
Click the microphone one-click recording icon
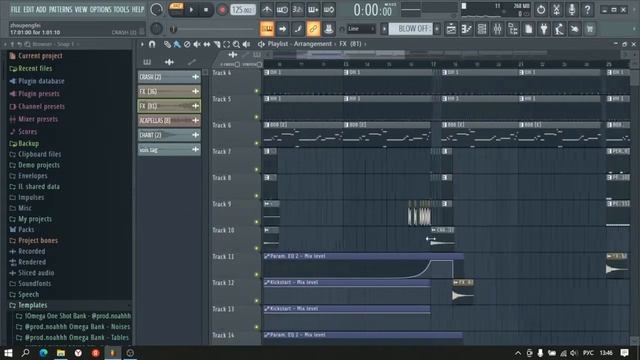[572, 9]
